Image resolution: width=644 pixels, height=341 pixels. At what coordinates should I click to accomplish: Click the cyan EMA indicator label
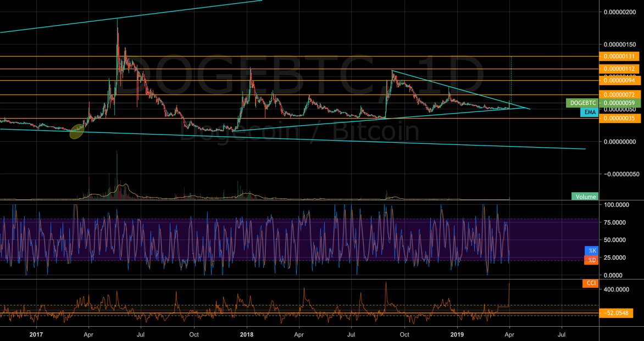[x=590, y=112]
